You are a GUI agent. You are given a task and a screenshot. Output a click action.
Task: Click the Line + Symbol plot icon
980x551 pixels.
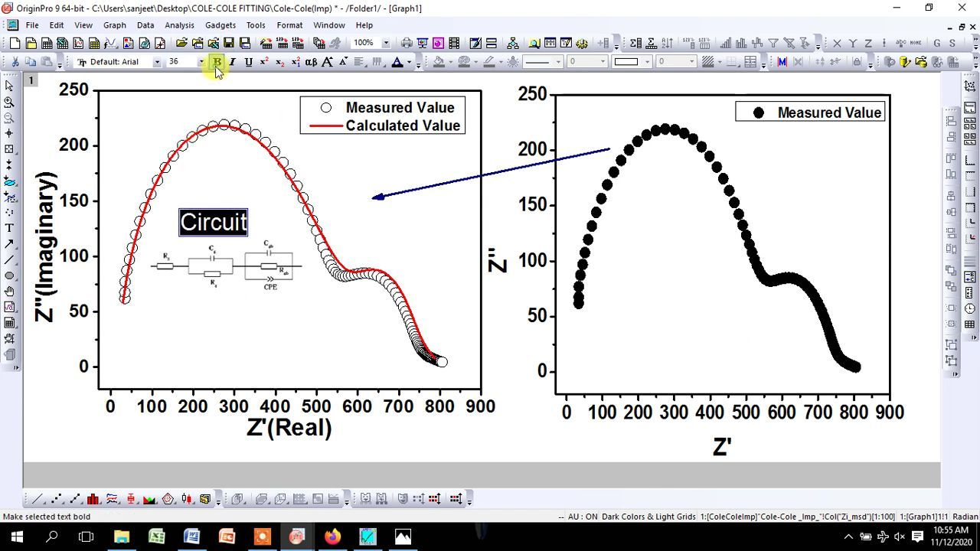pyautogui.click(x=75, y=499)
